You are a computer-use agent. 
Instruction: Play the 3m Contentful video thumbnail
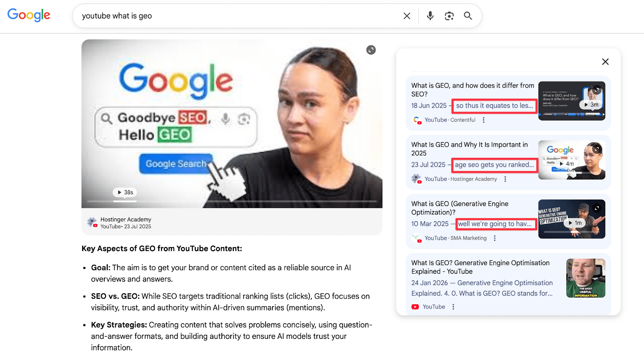[x=572, y=101]
